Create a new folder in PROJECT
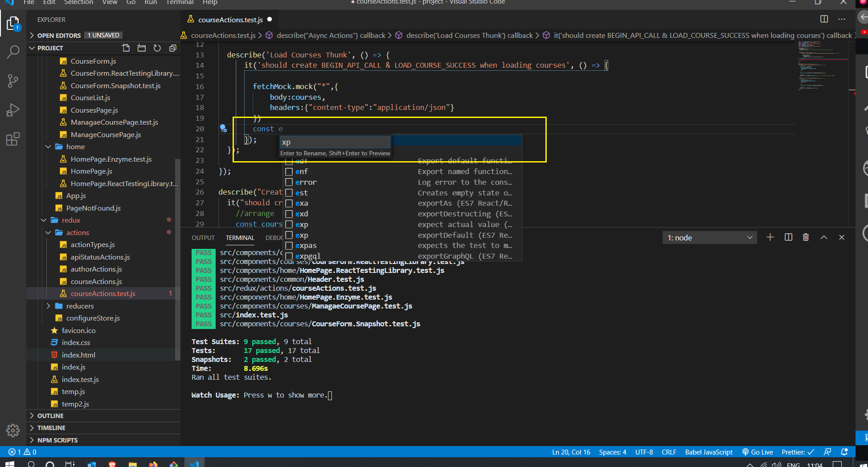 tap(142, 48)
